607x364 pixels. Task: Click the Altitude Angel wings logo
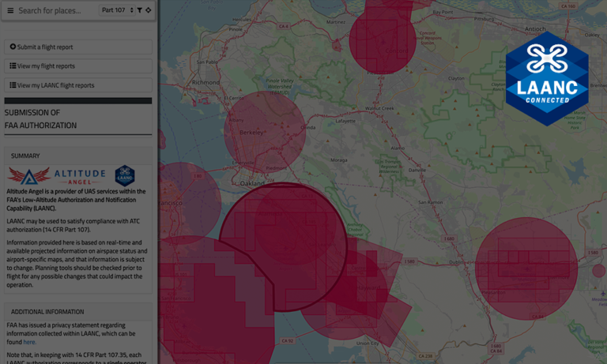click(x=29, y=175)
